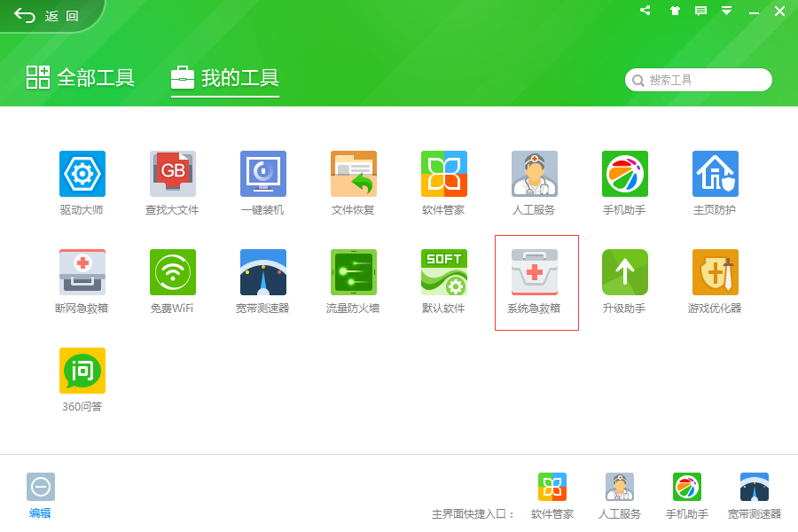The height and width of the screenshot is (532, 798).
Task: Click the share icon in title bar
Action: pos(645,10)
